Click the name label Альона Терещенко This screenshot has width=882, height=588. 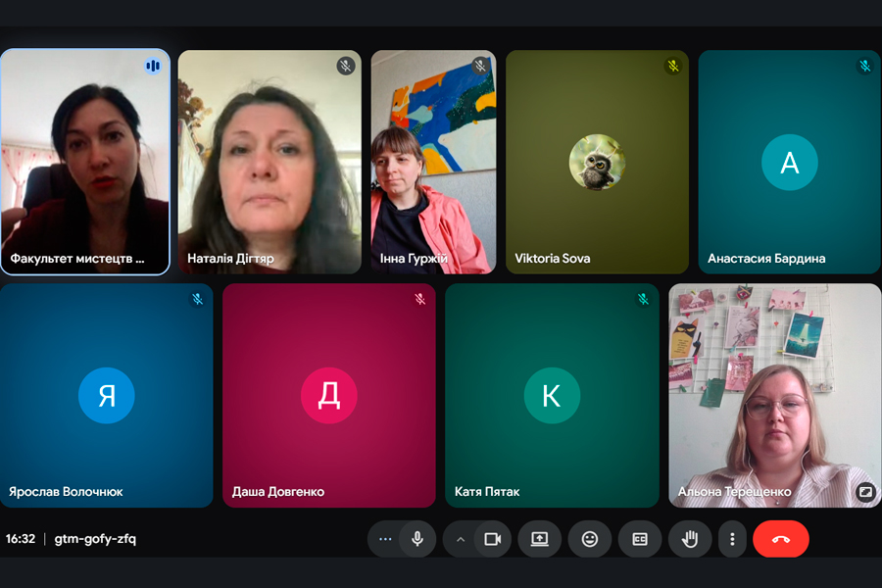734,492
